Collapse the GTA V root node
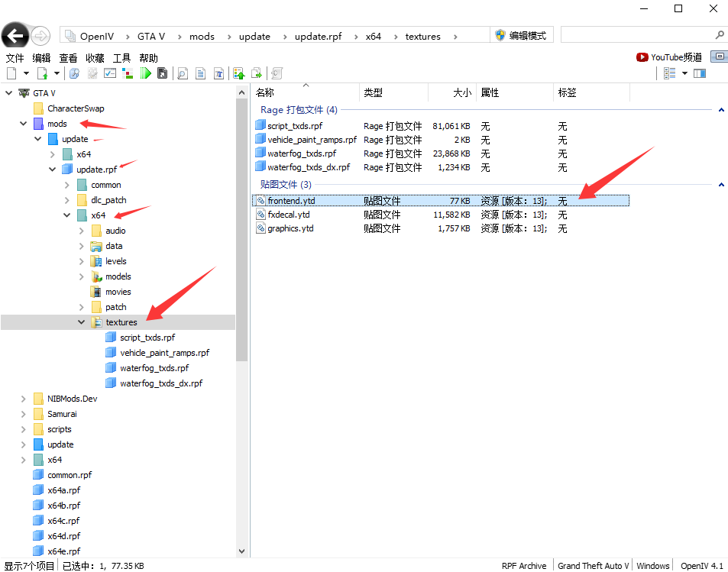Viewport: 728px width, 572px height. pos(9,93)
